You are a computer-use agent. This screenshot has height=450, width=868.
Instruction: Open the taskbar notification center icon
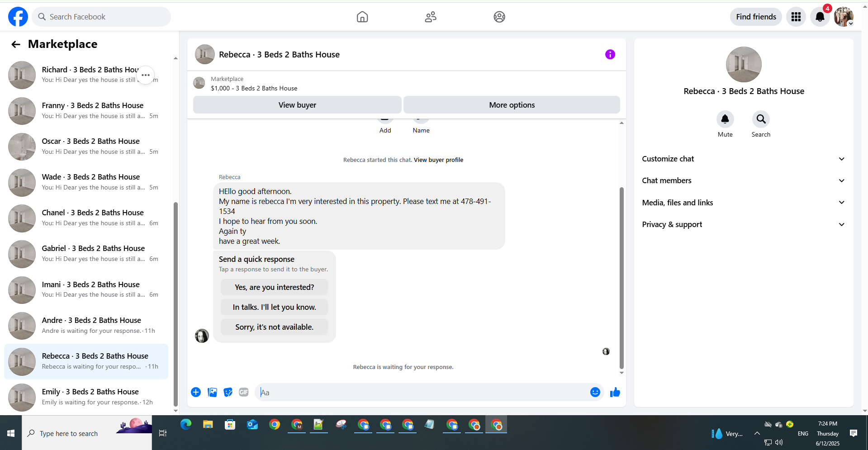click(854, 433)
